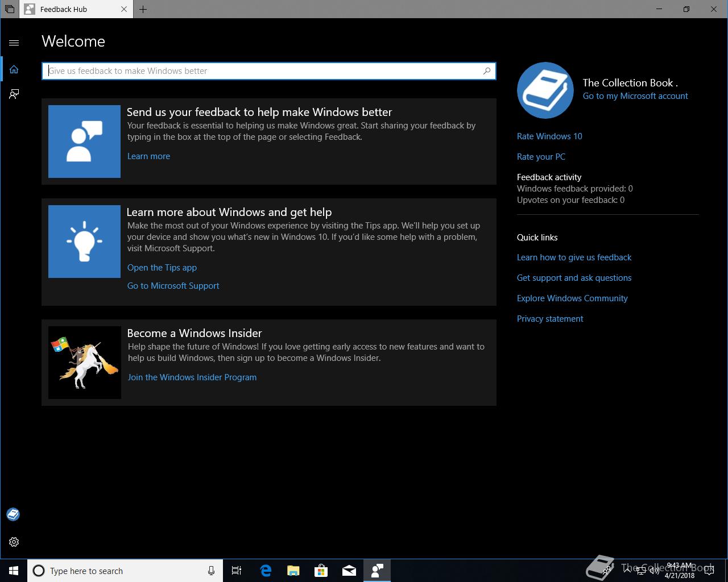
Task: Open the Mail app from taskbar
Action: (x=349, y=571)
